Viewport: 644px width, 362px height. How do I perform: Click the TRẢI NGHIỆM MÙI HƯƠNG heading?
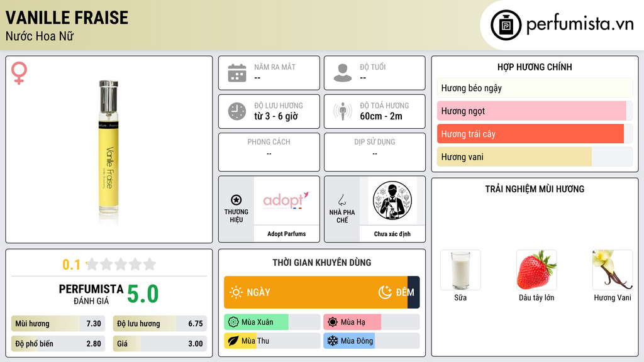[535, 189]
